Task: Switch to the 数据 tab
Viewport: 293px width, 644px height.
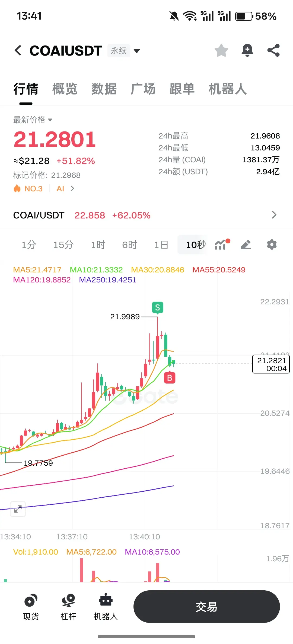Action: pyautogui.click(x=104, y=89)
